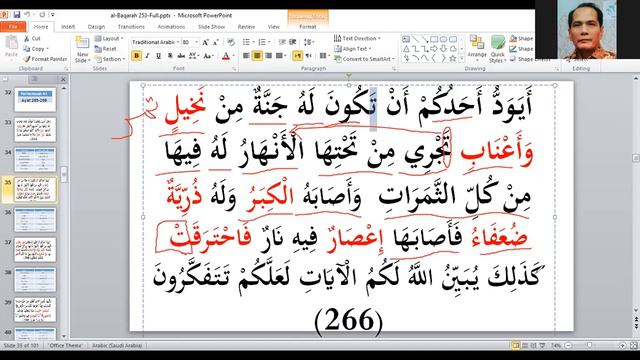Toggle Text Shadow formatting
Screen dimensions: 640x360
tap(170, 56)
